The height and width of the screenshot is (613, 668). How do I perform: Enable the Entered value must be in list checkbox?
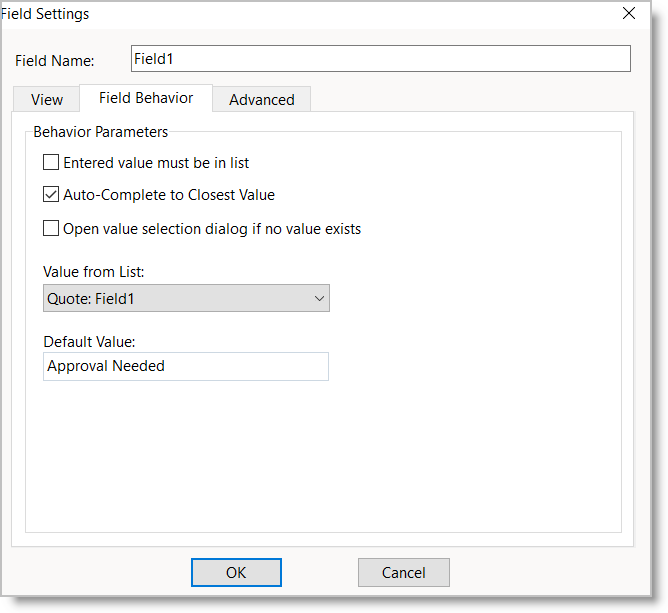(x=52, y=162)
